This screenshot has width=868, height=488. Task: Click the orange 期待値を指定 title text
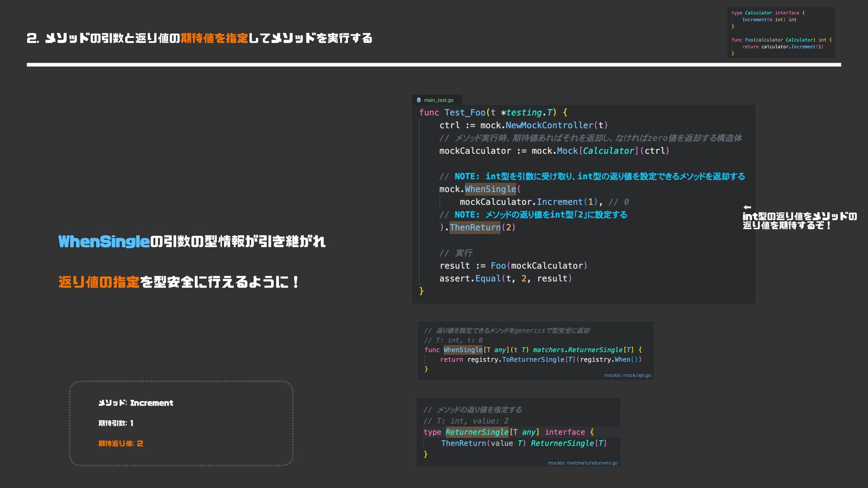coord(214,38)
